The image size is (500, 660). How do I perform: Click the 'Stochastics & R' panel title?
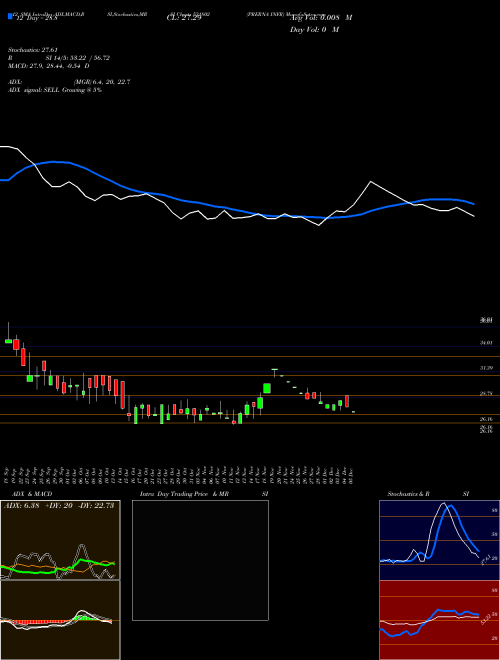pyautogui.click(x=408, y=494)
